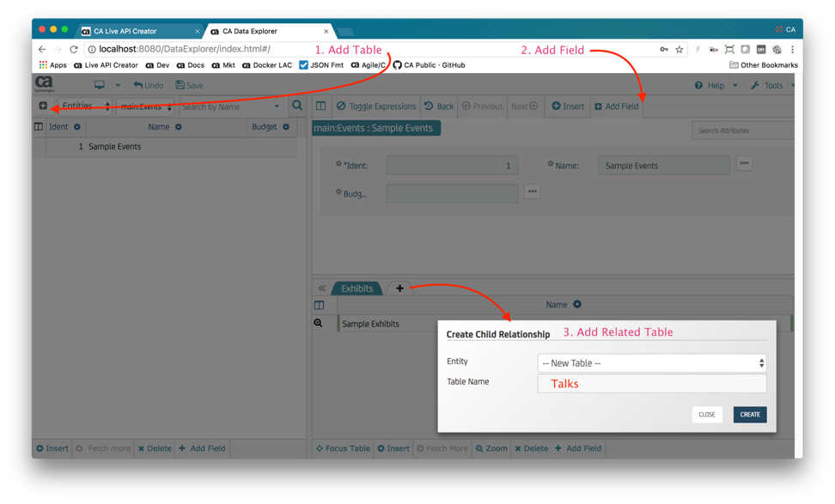Click CREATE in dialog
Viewport: 835px width, 504px height.
(x=750, y=415)
